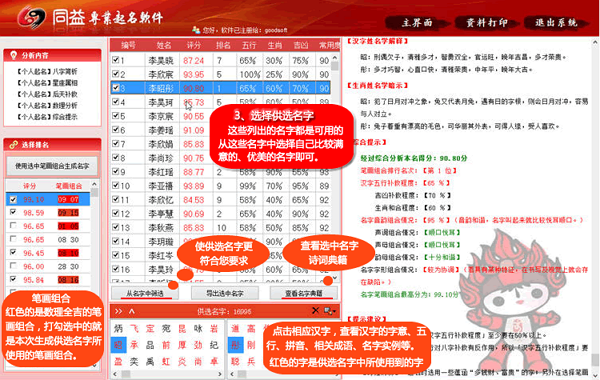Uncheck name row 1 in the table

(116, 60)
